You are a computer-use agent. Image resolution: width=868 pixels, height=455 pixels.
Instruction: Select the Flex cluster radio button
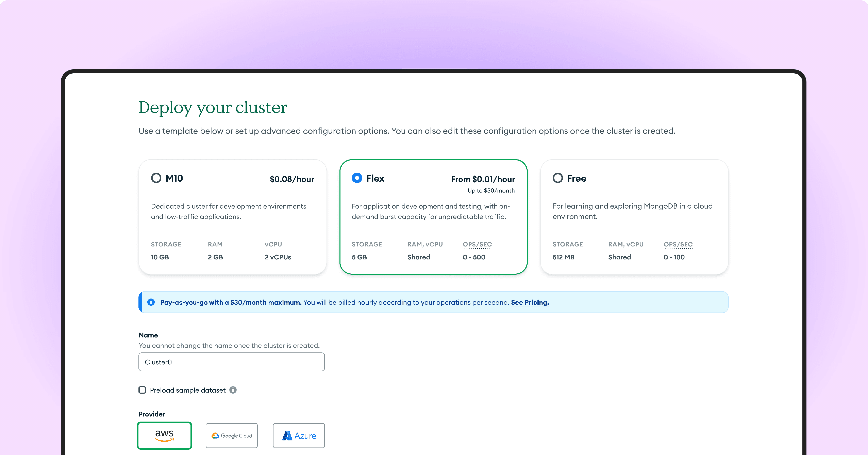[357, 178]
